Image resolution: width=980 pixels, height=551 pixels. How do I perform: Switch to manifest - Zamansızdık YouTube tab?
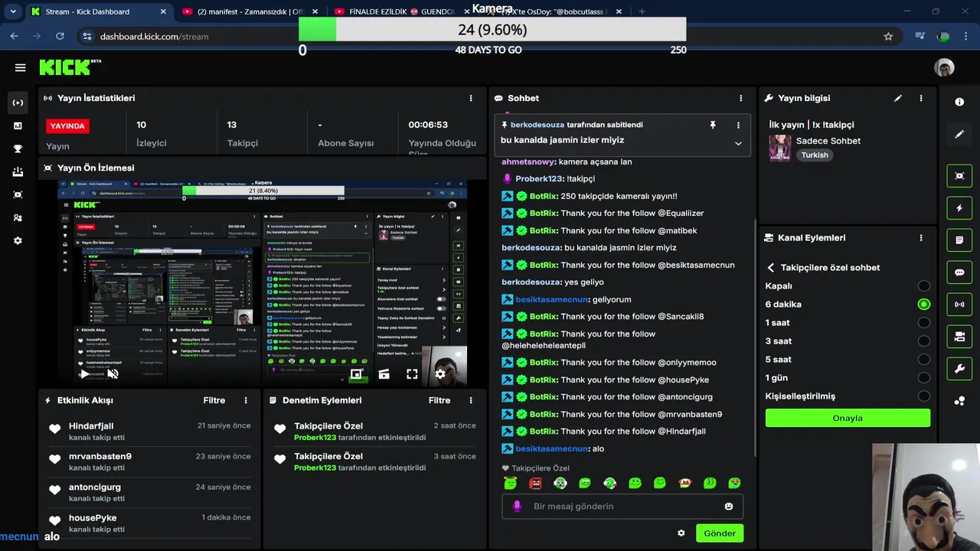(250, 11)
